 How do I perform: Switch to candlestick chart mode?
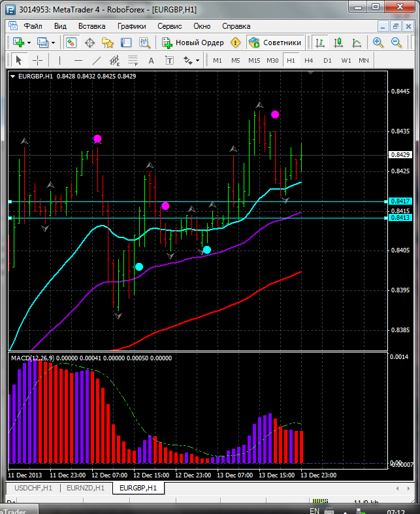click(x=338, y=43)
